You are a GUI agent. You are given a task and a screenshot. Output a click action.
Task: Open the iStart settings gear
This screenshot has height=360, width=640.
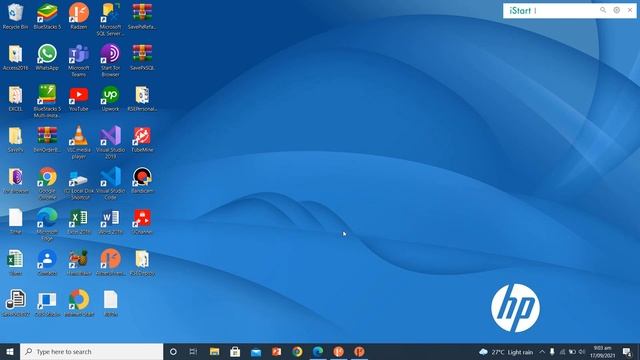(616, 10)
